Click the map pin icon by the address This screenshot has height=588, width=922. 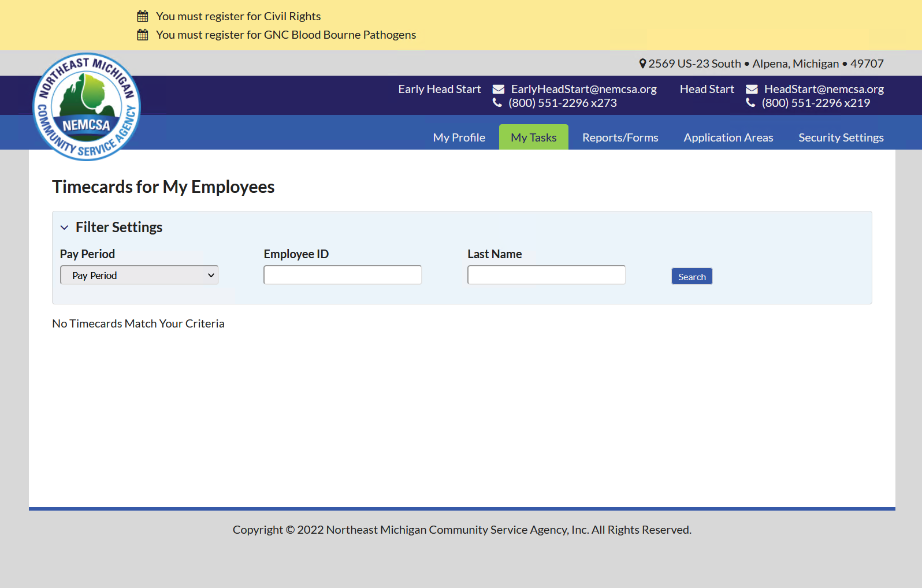(642, 64)
